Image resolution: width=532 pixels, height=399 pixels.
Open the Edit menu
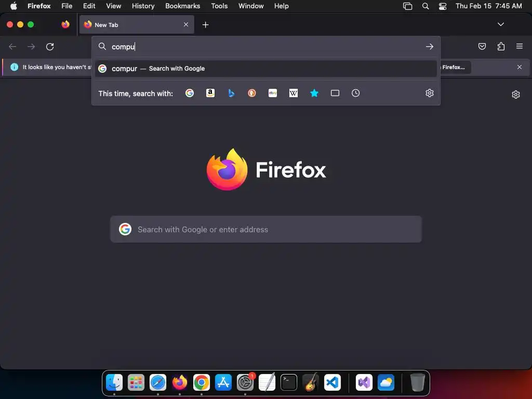pos(89,6)
